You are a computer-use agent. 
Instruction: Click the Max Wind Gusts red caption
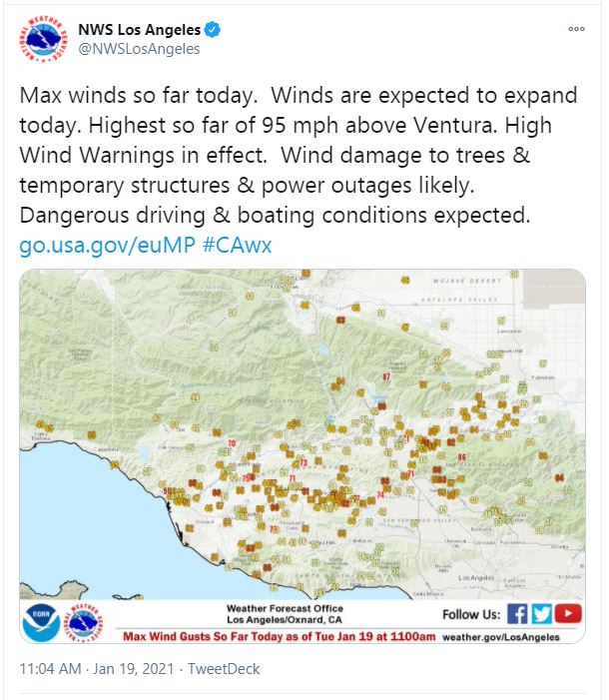click(x=280, y=637)
